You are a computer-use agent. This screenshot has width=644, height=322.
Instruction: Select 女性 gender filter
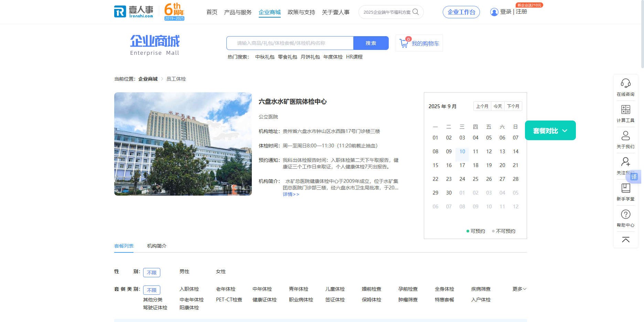[x=221, y=272]
